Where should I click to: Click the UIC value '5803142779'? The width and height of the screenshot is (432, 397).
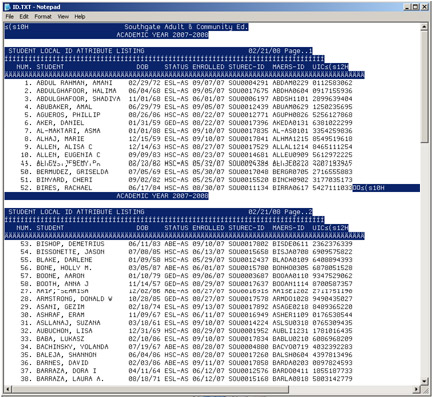(332, 379)
